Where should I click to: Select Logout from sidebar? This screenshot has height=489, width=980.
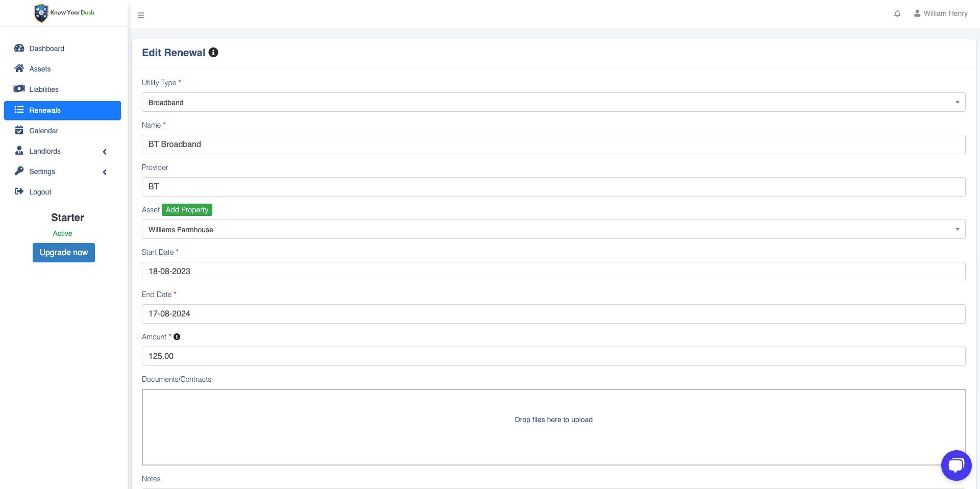click(62, 192)
